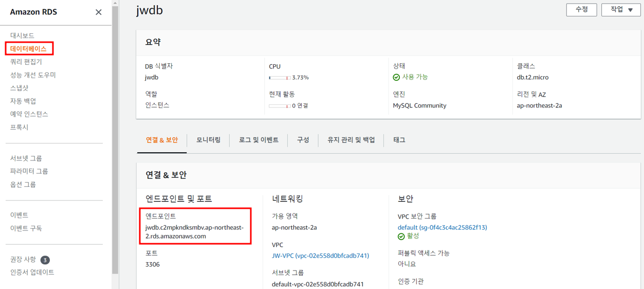Click the Amazon RDS sidebar title

(x=33, y=12)
